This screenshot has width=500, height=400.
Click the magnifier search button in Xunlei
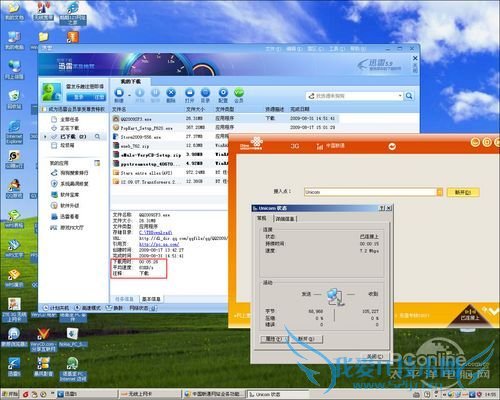click(x=409, y=96)
